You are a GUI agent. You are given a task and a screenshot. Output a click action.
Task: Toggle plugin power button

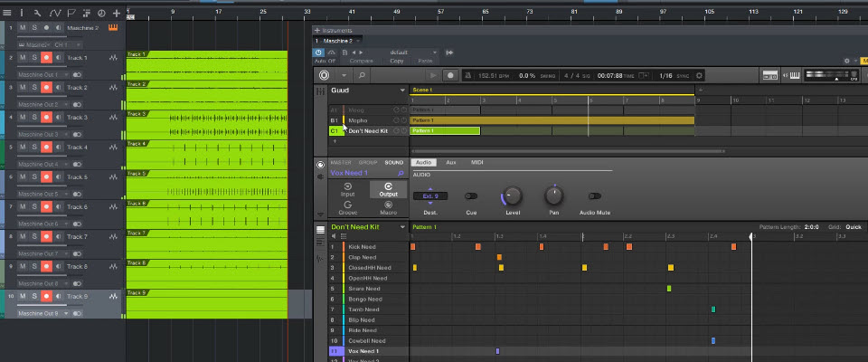(318, 52)
